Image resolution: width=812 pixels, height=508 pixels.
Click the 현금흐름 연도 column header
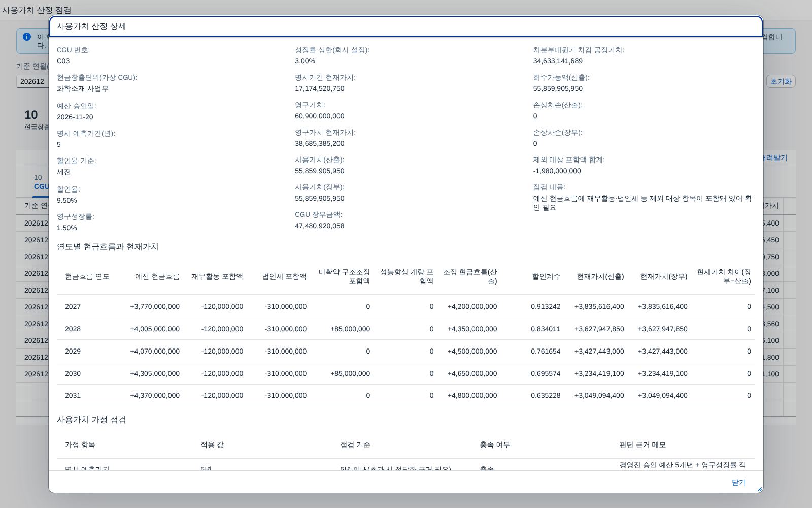click(87, 277)
